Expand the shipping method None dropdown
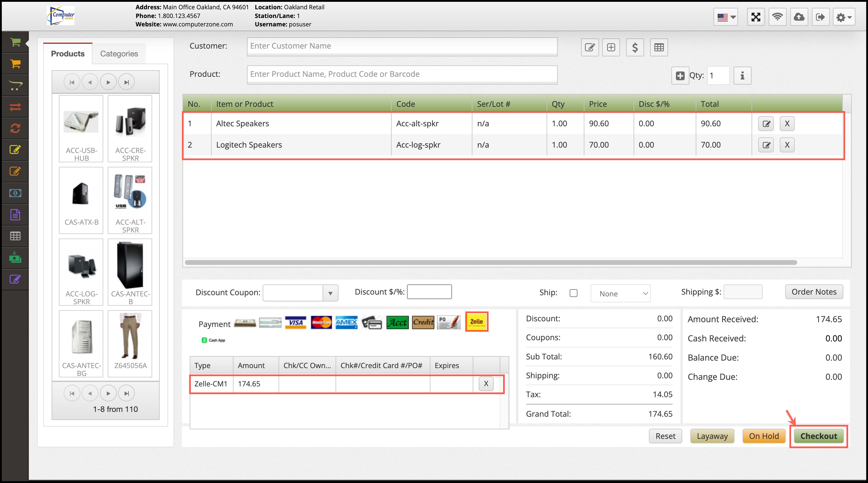This screenshot has height=483, width=868. [x=620, y=293]
